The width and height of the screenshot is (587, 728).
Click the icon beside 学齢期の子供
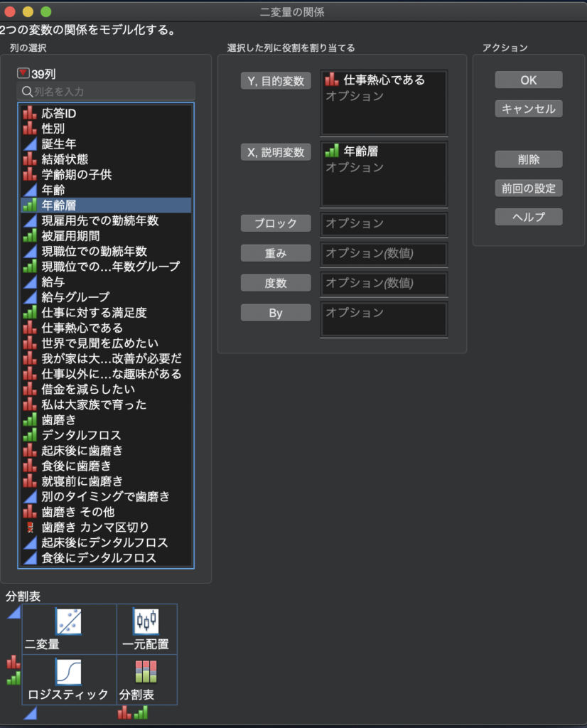[x=30, y=175]
